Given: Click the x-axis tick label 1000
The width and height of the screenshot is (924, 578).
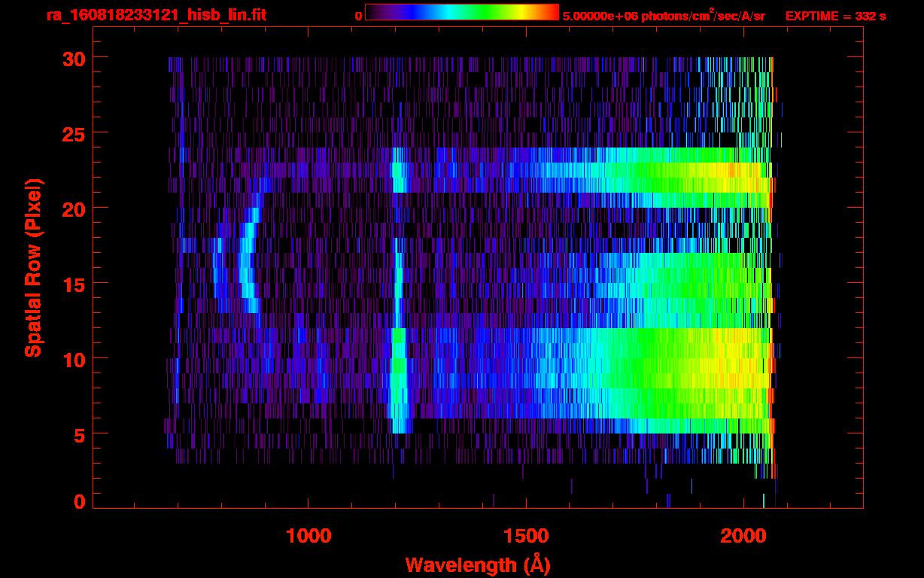Looking at the screenshot, I should (x=309, y=536).
